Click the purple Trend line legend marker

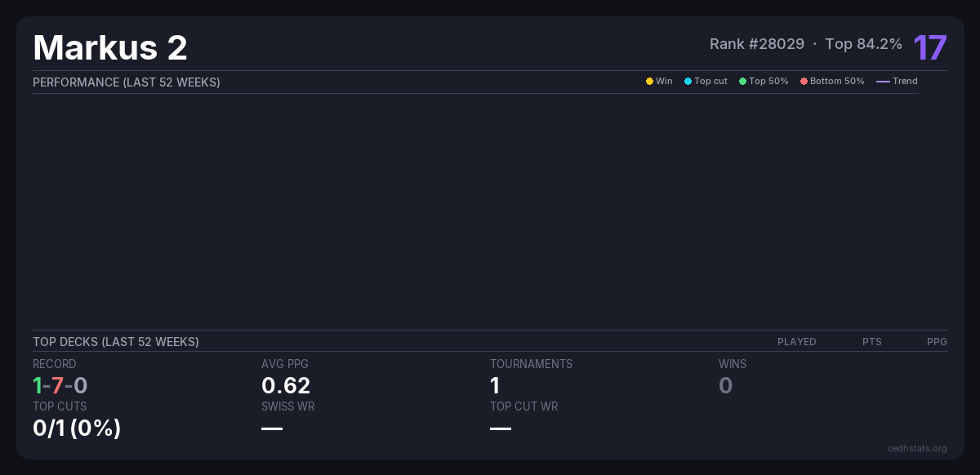click(x=882, y=82)
